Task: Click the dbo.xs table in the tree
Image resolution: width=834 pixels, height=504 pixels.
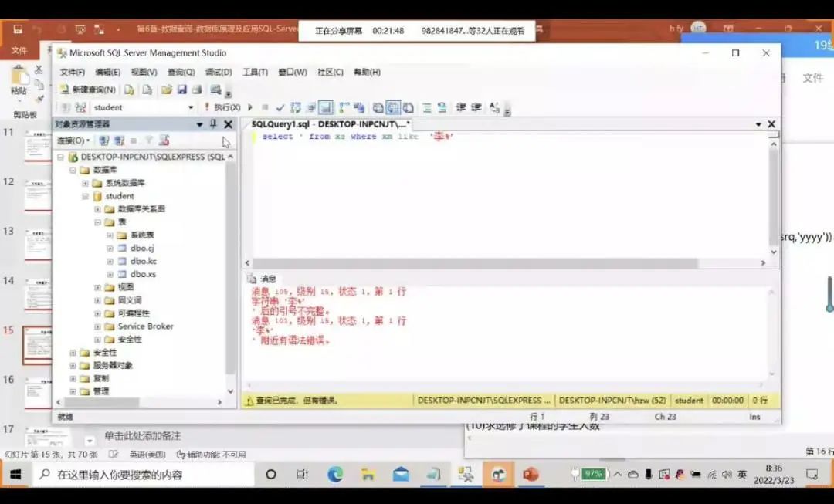Action: tap(143, 274)
